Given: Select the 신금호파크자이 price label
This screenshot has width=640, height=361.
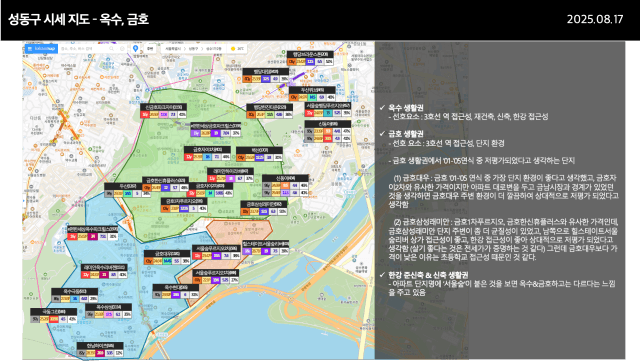Looking at the screenshot, I should click(163, 111).
